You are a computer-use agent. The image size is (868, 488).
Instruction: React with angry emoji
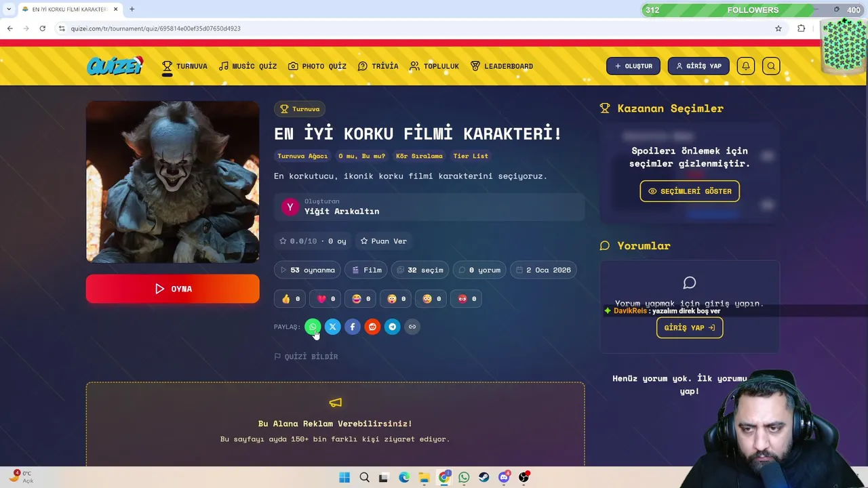point(467,299)
